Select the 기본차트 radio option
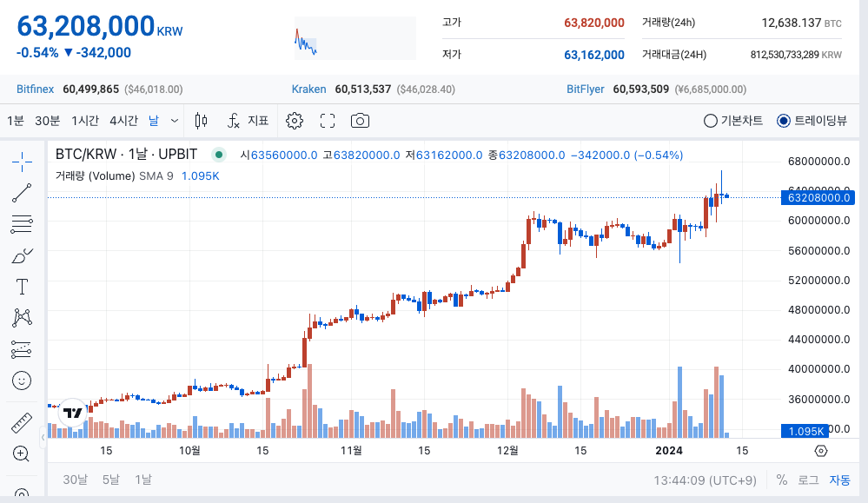 pyautogui.click(x=733, y=121)
